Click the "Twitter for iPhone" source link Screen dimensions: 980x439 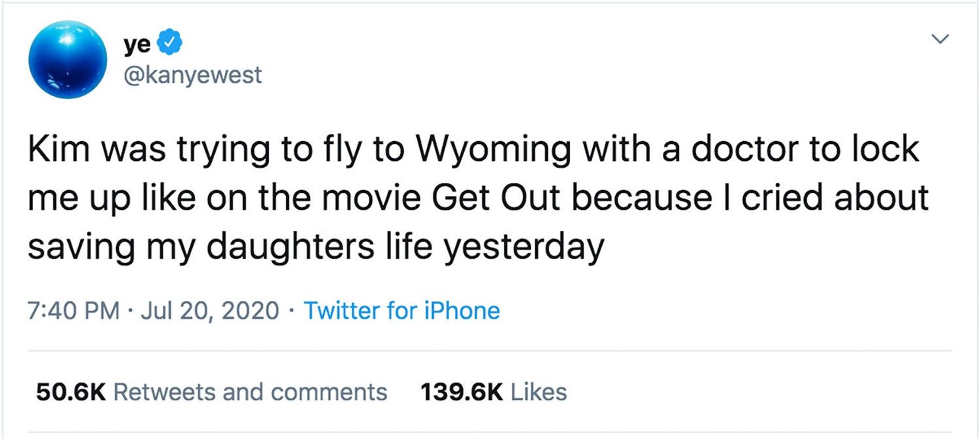point(402,311)
